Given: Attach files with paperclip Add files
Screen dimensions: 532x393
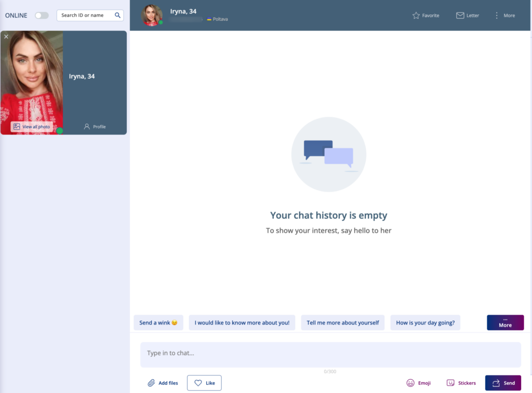Looking at the screenshot, I should (163, 383).
